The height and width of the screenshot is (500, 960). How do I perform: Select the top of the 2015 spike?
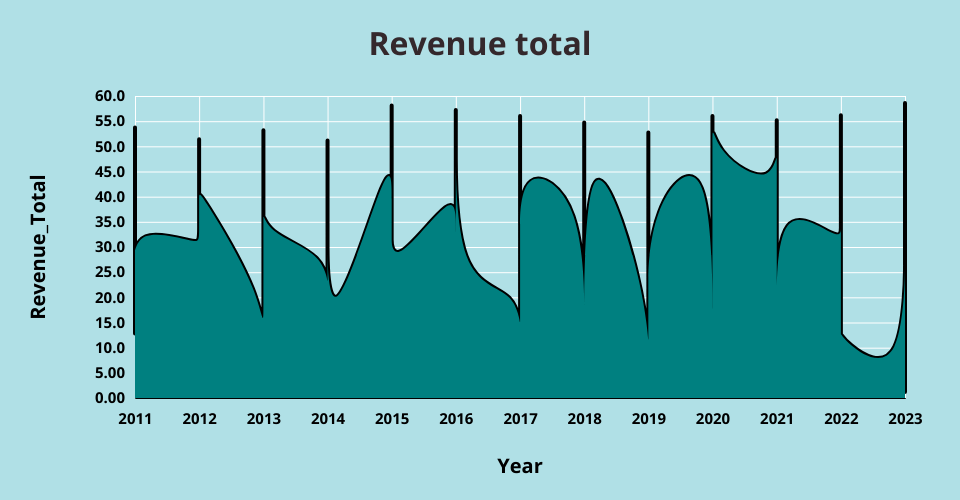(x=391, y=106)
